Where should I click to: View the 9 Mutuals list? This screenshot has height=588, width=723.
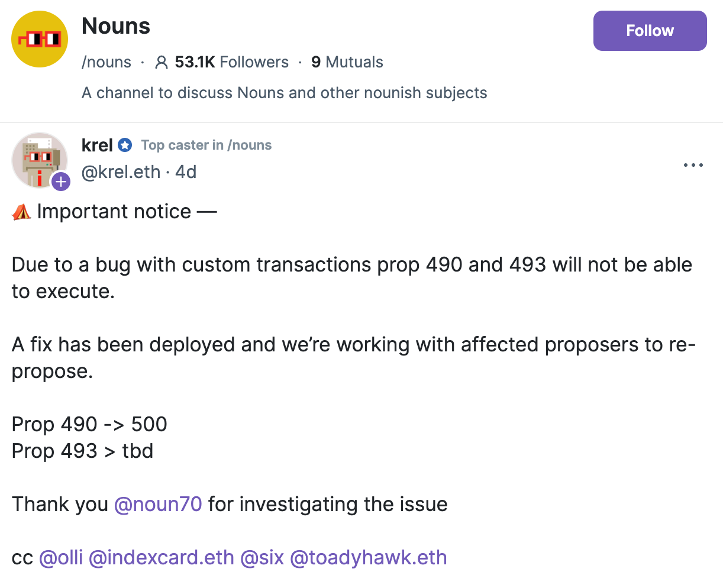click(x=347, y=62)
